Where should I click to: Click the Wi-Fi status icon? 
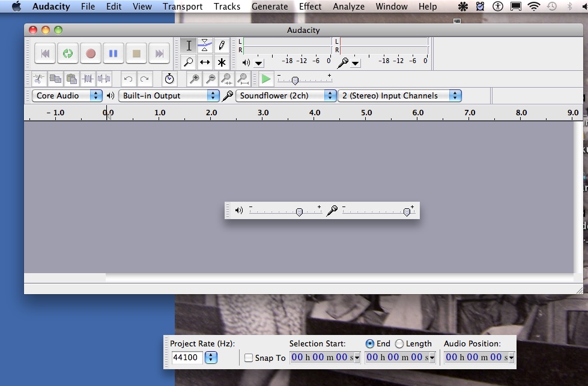533,7
